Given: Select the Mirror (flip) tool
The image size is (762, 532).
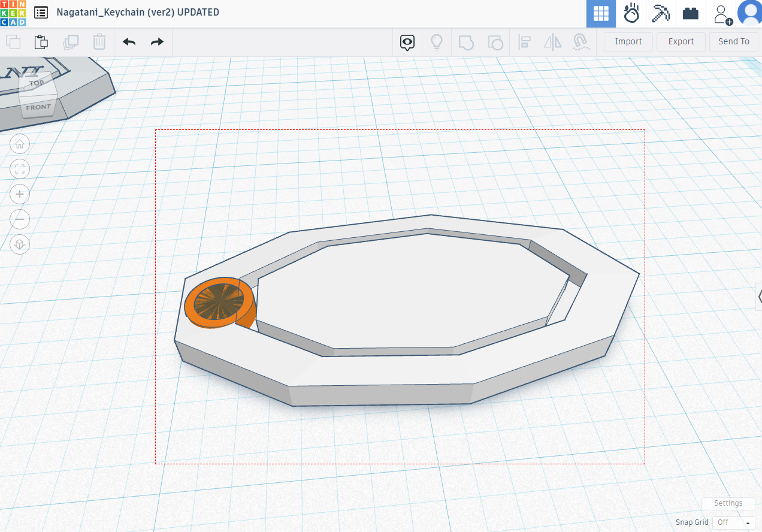Looking at the screenshot, I should (x=552, y=42).
